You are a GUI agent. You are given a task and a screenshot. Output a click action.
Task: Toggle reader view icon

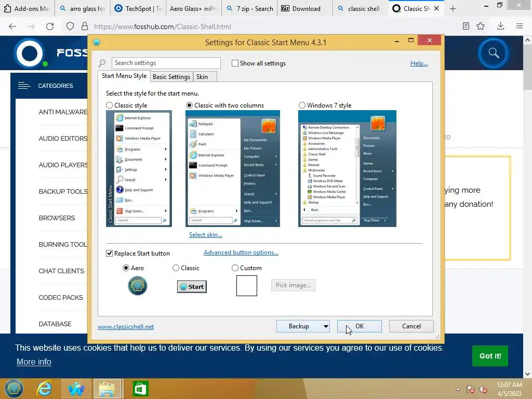click(466, 26)
